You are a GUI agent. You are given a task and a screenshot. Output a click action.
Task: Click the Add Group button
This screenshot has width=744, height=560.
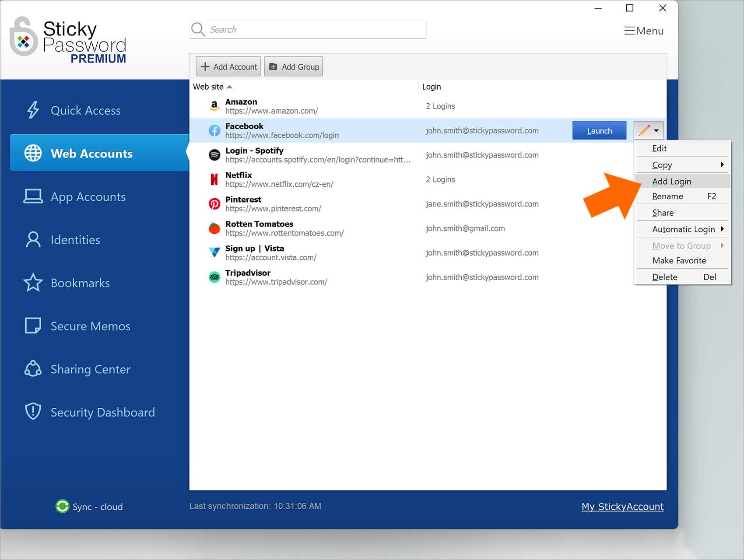pos(293,66)
